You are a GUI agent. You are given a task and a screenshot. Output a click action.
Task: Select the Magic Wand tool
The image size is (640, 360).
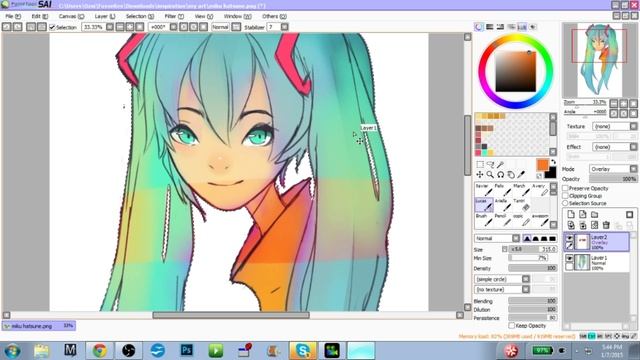500,164
